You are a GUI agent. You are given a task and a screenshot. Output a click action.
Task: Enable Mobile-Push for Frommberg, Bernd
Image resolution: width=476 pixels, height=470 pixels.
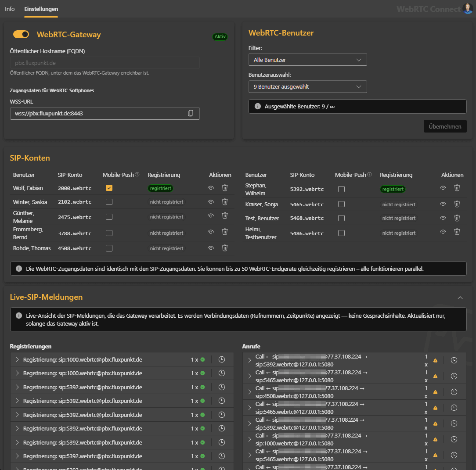coord(109,233)
